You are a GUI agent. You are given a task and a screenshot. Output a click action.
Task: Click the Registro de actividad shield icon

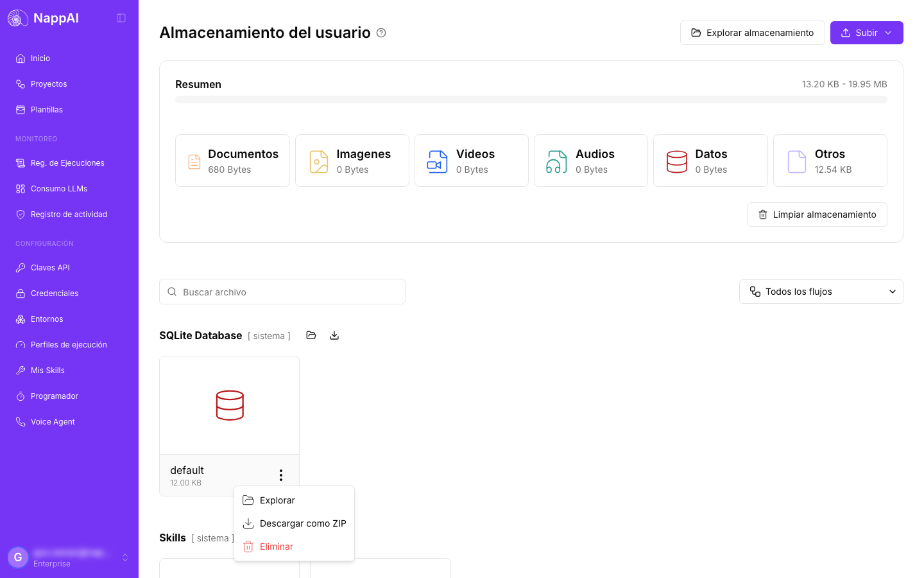click(x=21, y=215)
